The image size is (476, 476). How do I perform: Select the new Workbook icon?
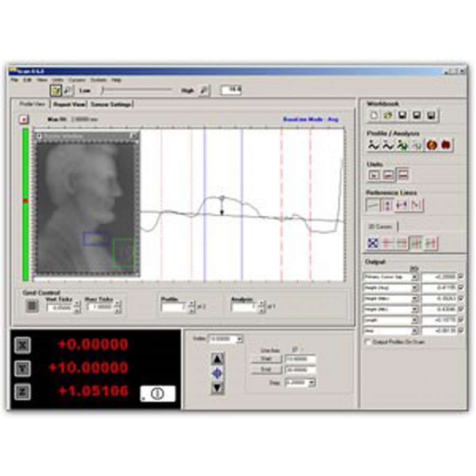(x=373, y=115)
